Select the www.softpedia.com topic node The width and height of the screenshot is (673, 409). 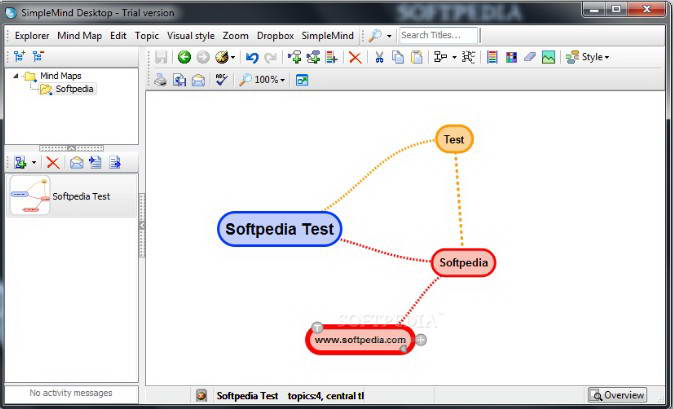coord(360,339)
